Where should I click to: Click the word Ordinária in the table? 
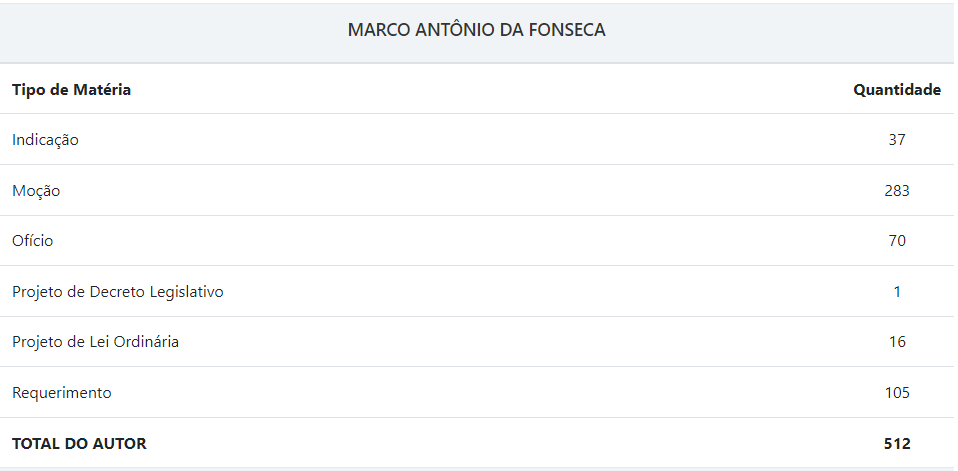149,342
